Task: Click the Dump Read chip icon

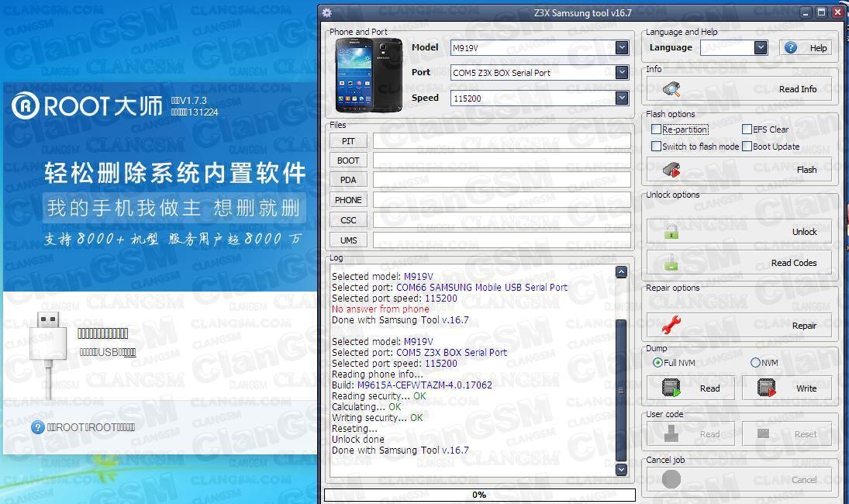Action: pos(671,388)
